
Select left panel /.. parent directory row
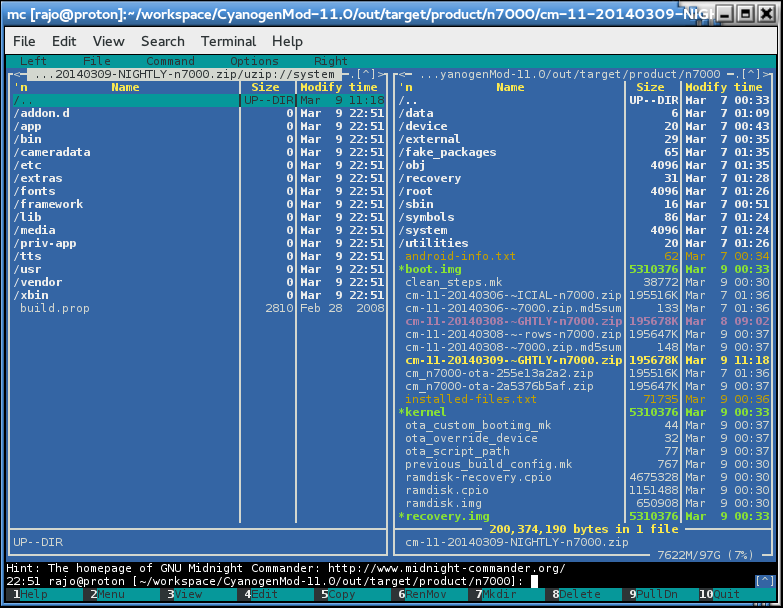[199, 100]
